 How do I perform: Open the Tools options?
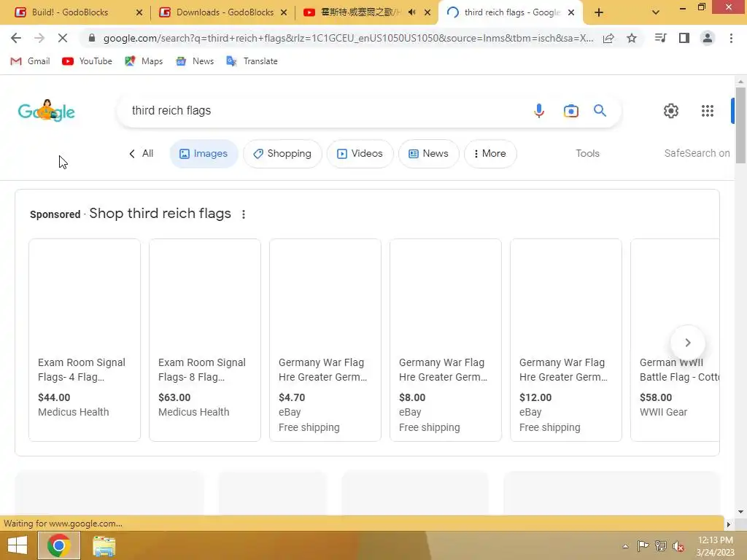tap(587, 153)
